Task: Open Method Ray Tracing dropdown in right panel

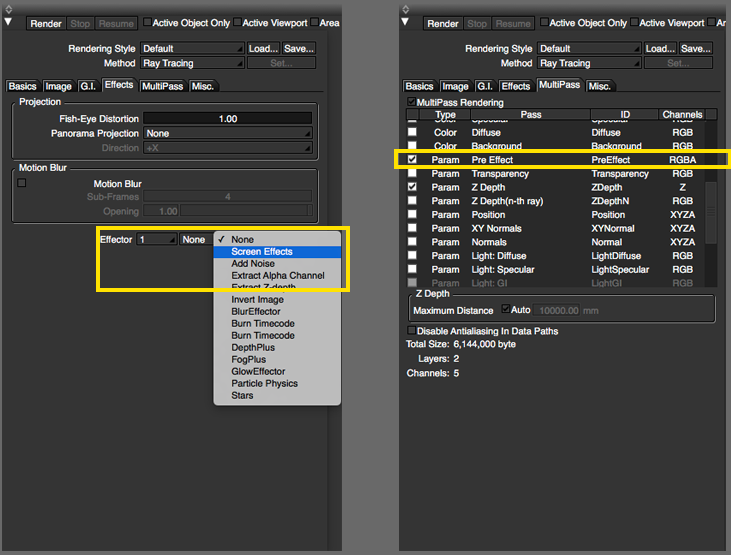Action: pos(589,63)
